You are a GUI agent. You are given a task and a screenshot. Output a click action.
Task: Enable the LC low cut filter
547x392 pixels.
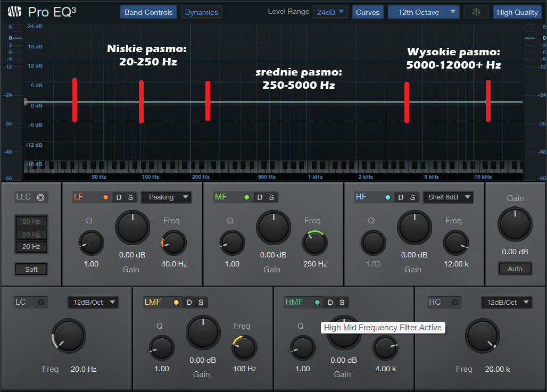40,303
